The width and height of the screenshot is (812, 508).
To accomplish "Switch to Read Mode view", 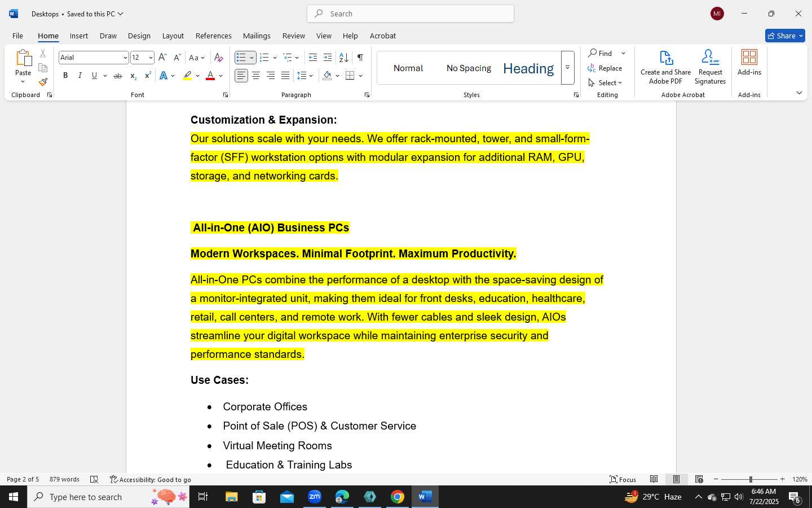I will [x=654, y=479].
